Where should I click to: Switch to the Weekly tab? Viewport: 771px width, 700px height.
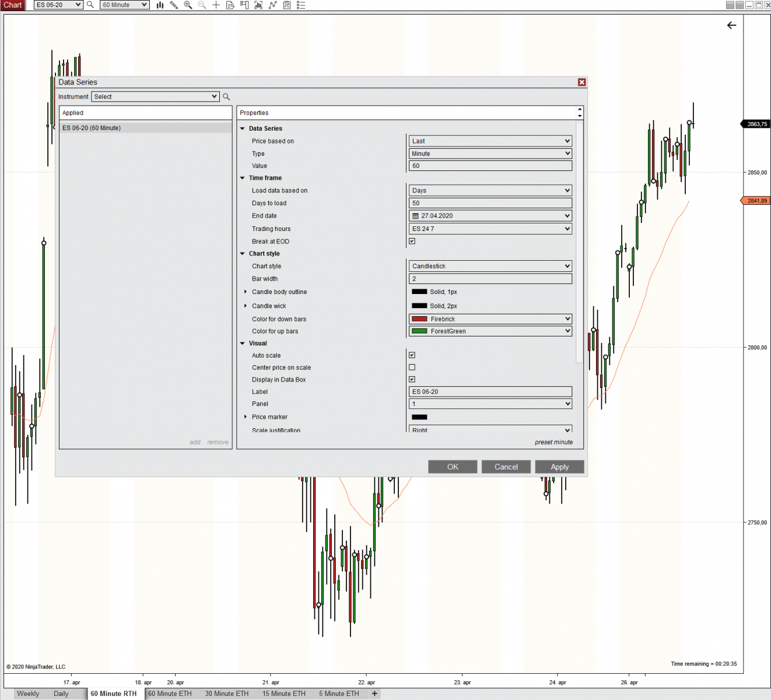click(28, 694)
